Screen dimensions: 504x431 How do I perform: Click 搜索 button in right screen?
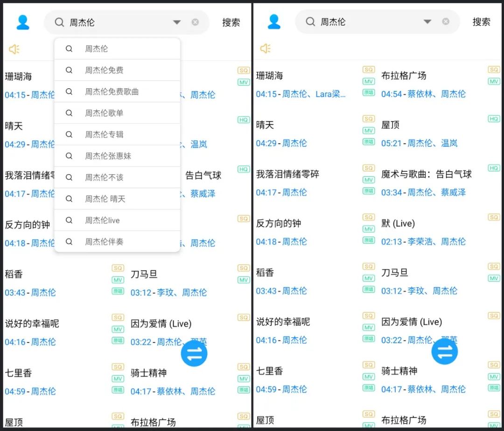pos(482,21)
